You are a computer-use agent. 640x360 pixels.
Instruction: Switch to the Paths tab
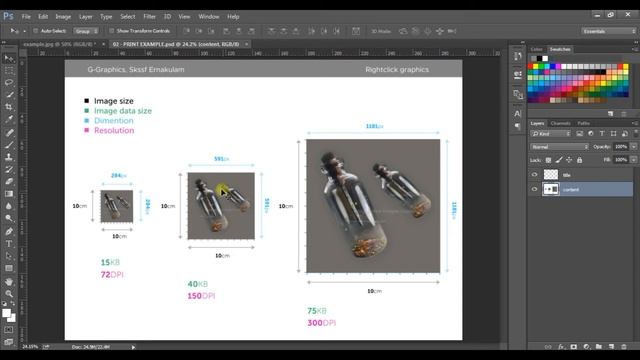click(583, 123)
